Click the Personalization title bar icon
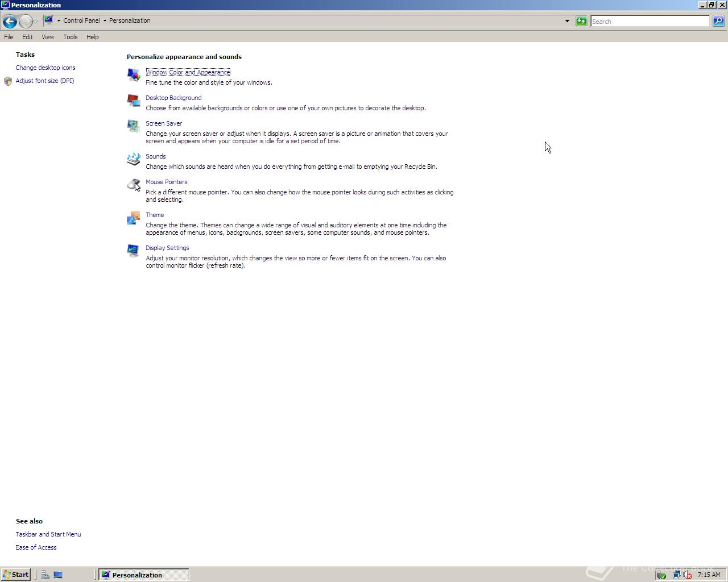The width and height of the screenshot is (728, 582). (x=5, y=5)
